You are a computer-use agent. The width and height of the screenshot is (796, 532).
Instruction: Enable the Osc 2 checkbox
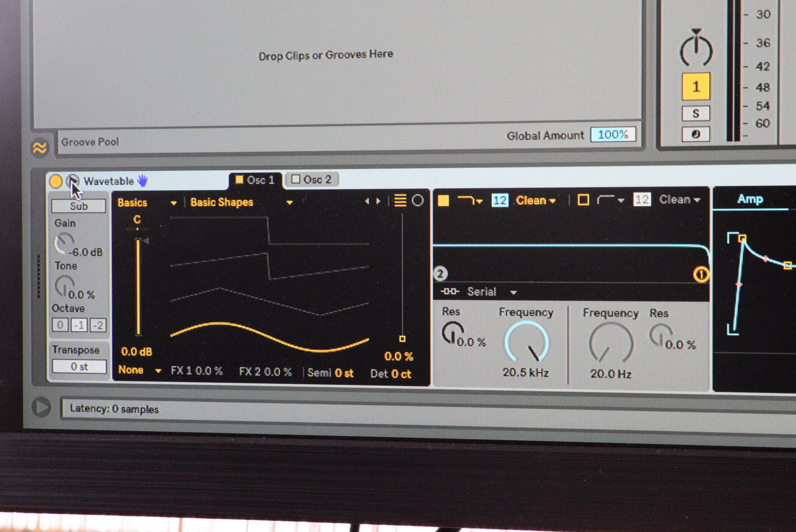pyautogui.click(x=296, y=179)
